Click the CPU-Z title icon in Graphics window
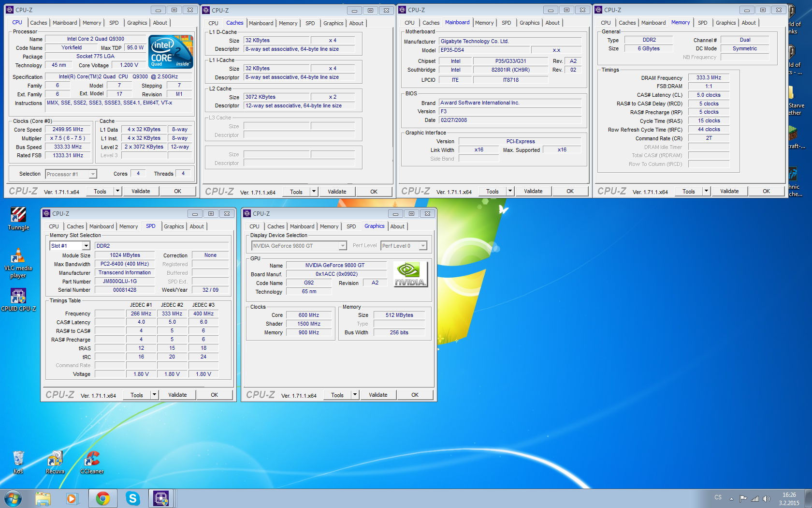The height and width of the screenshot is (508, 812). (247, 213)
